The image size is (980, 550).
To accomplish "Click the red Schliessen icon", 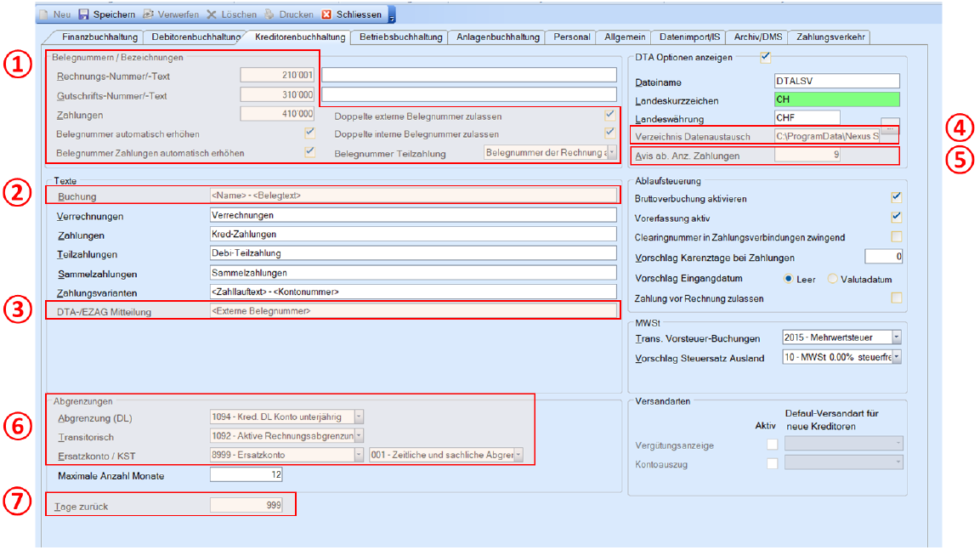I will 326,14.
